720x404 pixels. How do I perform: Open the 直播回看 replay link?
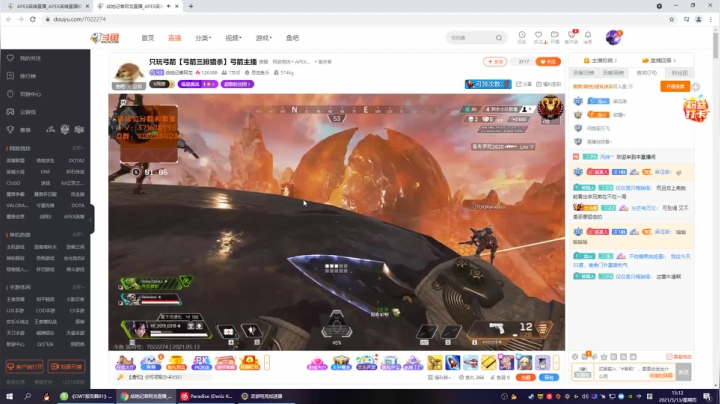[x=658, y=61]
